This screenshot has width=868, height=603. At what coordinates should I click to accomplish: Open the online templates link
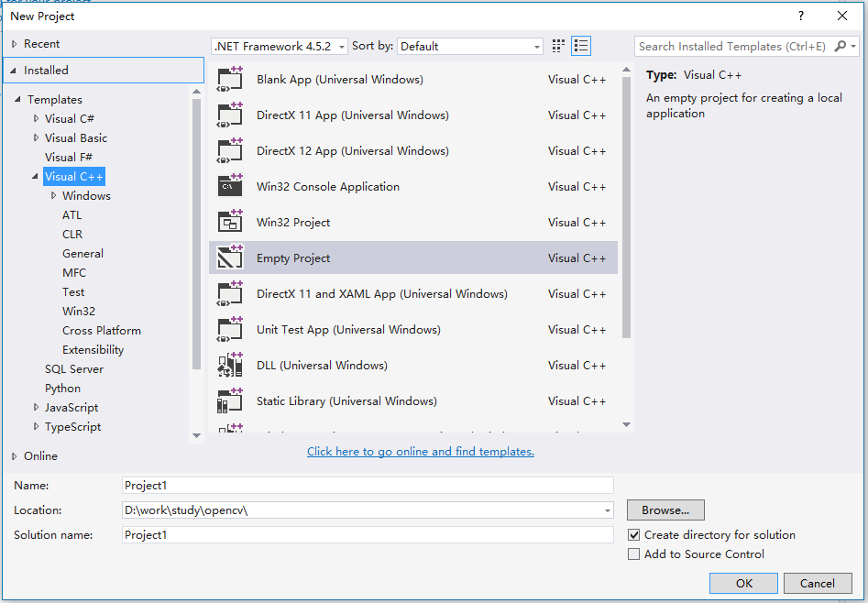click(x=421, y=451)
